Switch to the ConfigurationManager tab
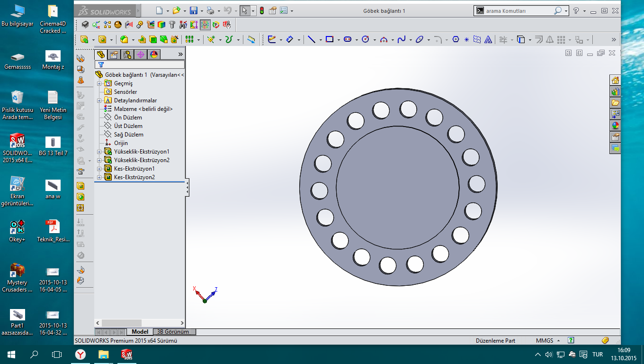This screenshot has width=644, height=364. coord(127,55)
